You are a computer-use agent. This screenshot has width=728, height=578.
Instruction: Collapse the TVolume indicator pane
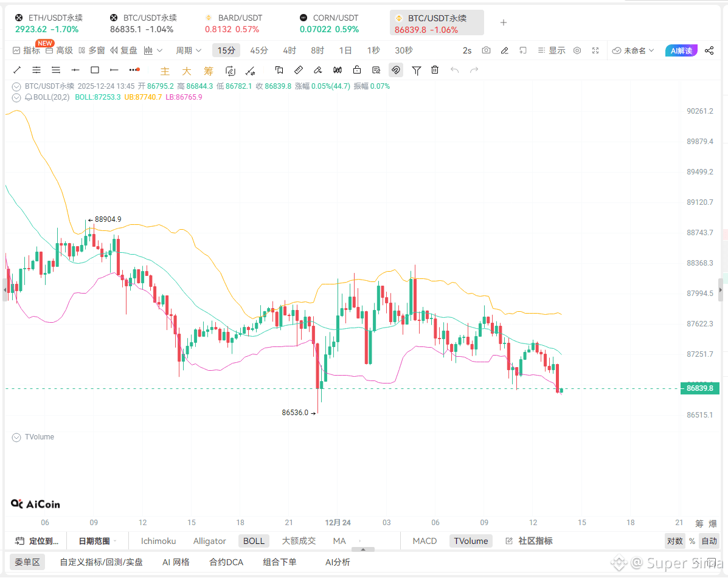coord(16,438)
